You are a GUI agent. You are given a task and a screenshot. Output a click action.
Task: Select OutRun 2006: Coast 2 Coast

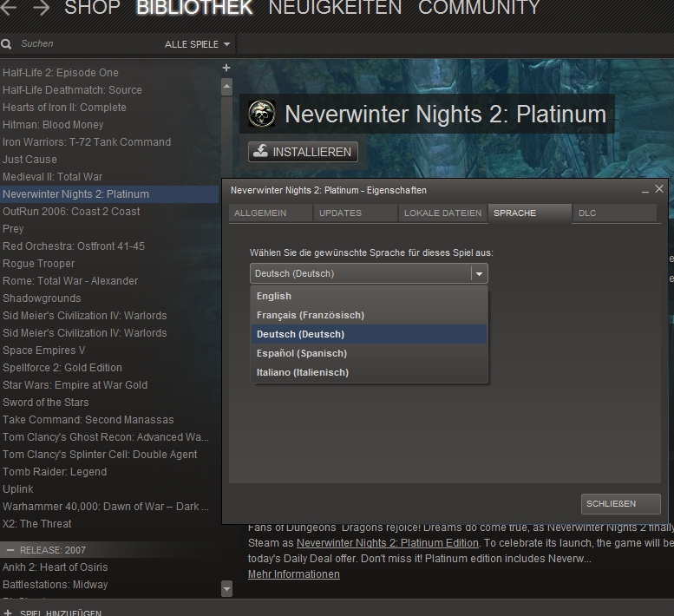pyautogui.click(x=109, y=212)
